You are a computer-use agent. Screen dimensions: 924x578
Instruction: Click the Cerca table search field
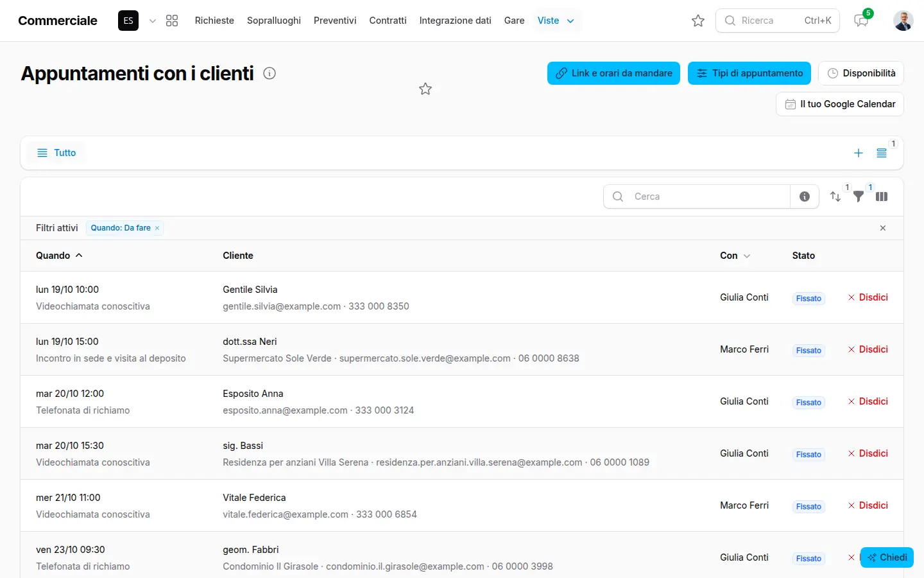(x=697, y=197)
